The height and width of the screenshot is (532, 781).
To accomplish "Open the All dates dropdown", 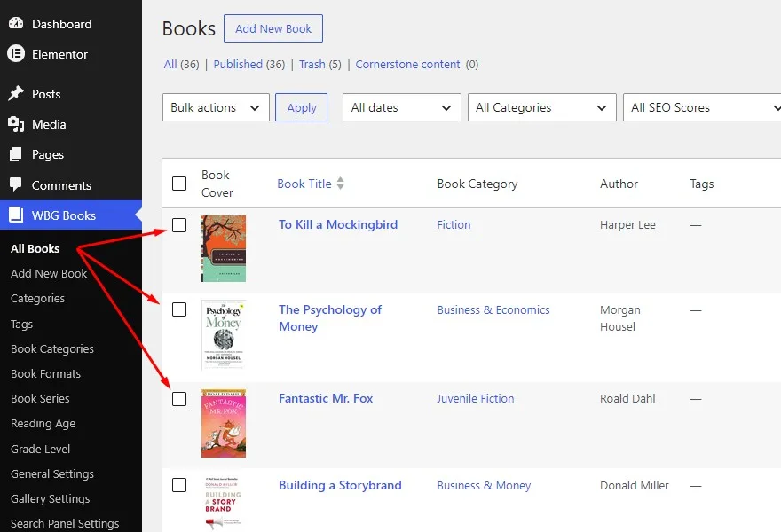I will click(401, 107).
